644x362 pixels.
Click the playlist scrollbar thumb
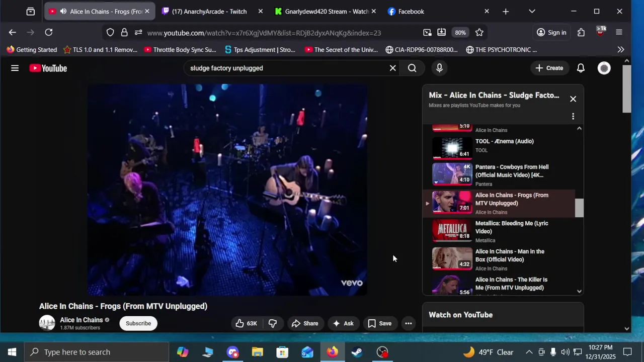[579, 208]
